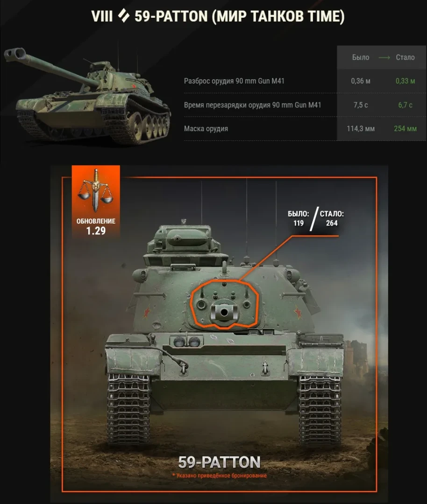Click the right red star on the turret

(298, 312)
